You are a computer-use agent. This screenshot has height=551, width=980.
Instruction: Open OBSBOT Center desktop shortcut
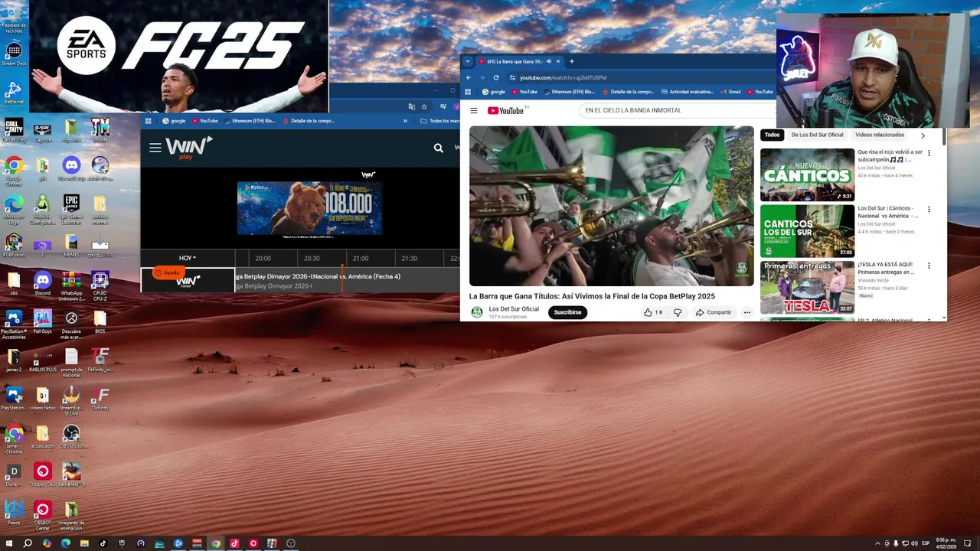coord(42,514)
